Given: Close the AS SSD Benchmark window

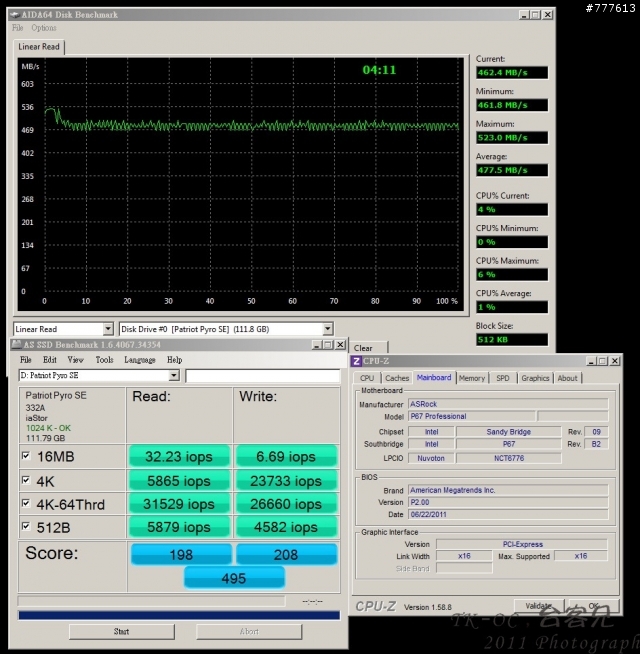Looking at the screenshot, I should (340, 345).
